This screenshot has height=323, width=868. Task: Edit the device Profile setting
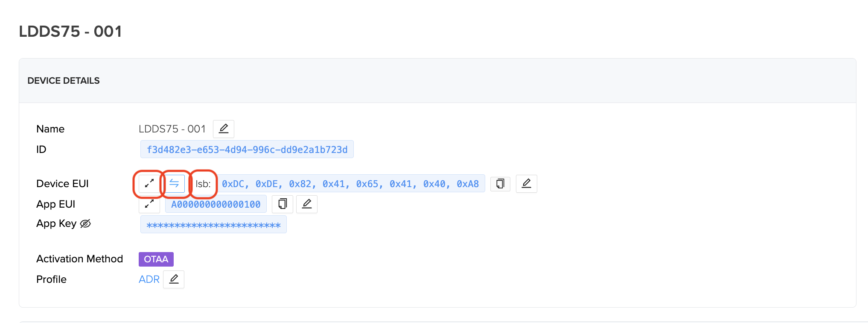tap(174, 279)
